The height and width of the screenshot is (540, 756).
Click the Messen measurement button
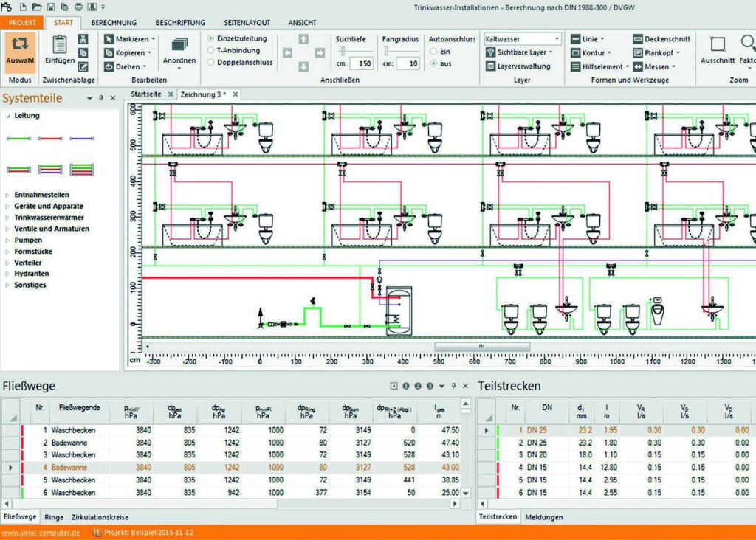(x=654, y=67)
